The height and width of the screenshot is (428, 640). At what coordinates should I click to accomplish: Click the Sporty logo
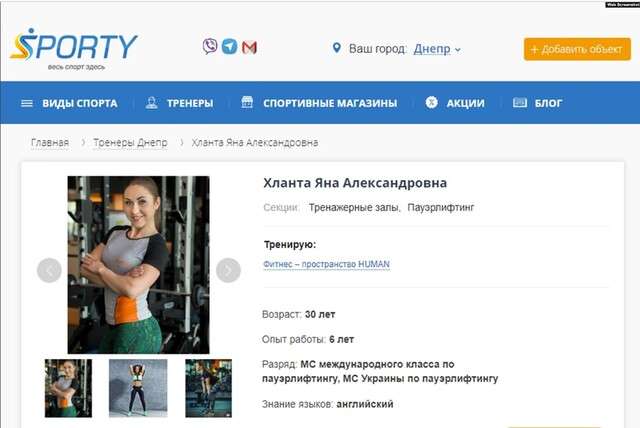tap(73, 49)
